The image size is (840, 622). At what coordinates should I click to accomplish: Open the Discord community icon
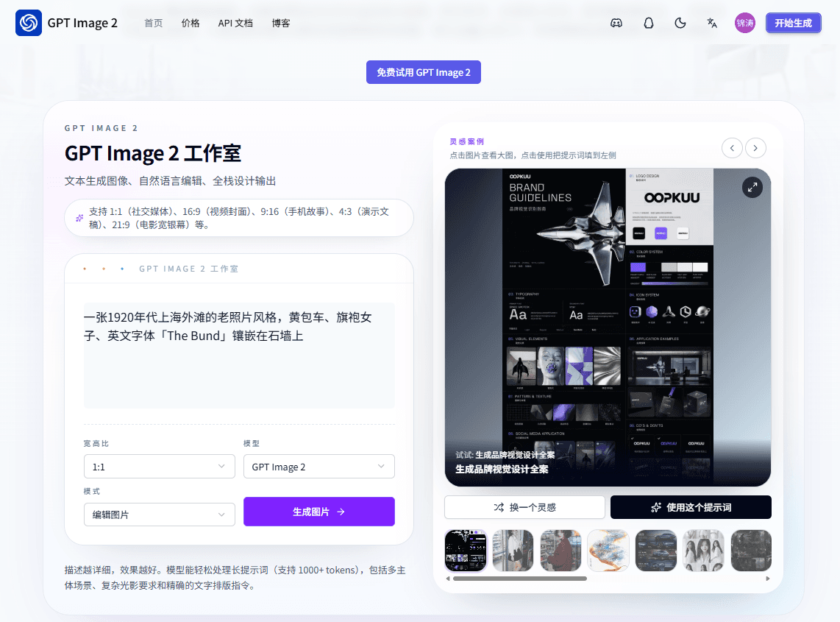616,23
